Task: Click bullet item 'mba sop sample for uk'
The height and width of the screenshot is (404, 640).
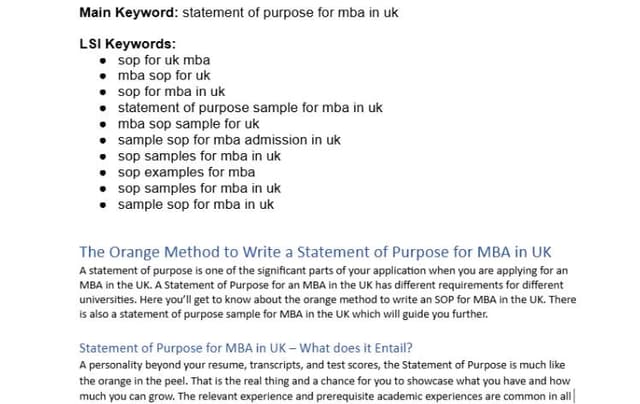Action: pos(189,124)
